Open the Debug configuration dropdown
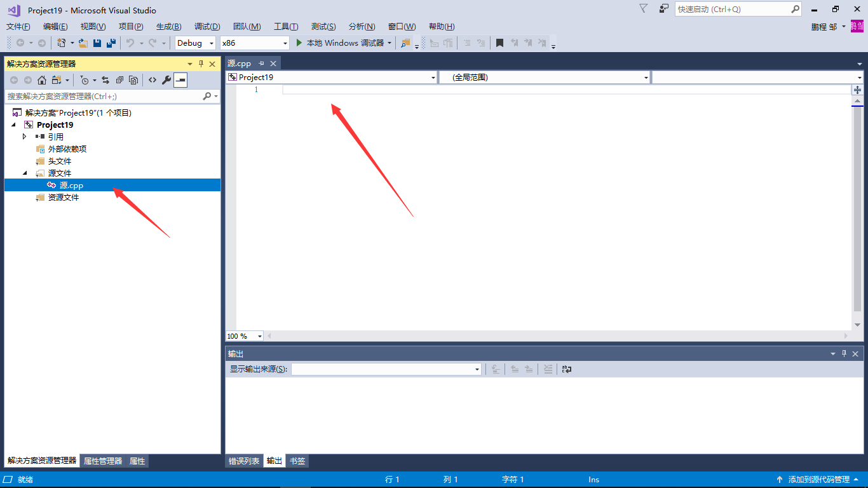 [194, 43]
